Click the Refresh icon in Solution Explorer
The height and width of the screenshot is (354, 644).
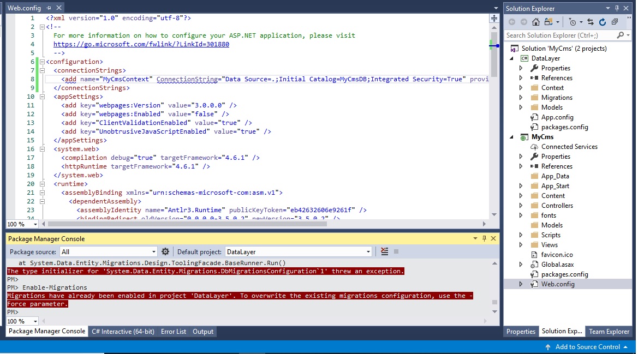603,22
